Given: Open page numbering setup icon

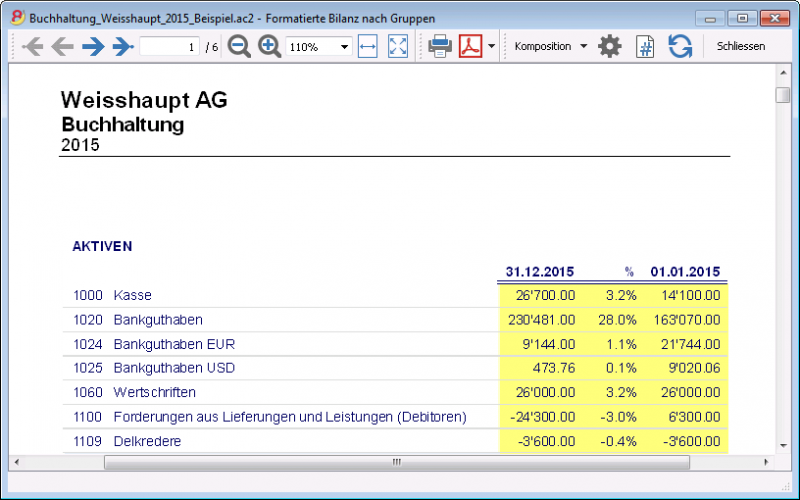Looking at the screenshot, I should pos(645,46).
